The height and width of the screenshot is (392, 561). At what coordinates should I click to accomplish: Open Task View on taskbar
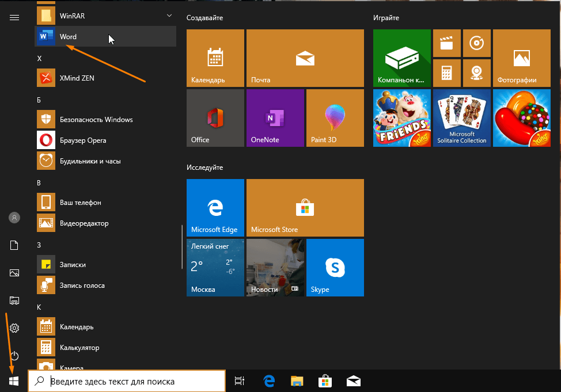pos(240,381)
